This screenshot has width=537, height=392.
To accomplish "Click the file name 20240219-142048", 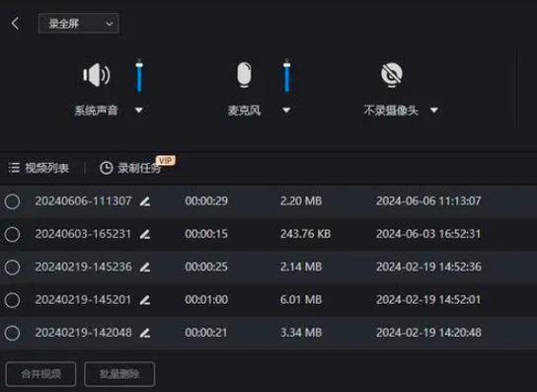I will pos(83,333).
